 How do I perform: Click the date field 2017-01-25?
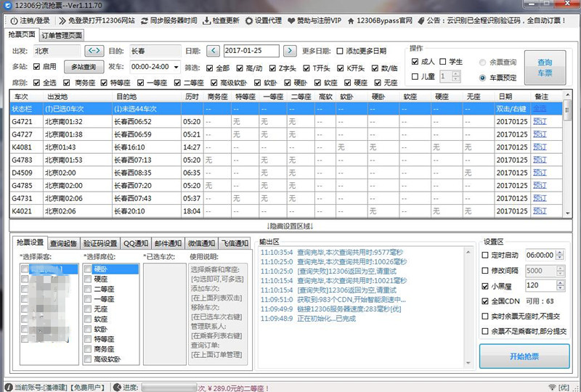(x=251, y=51)
